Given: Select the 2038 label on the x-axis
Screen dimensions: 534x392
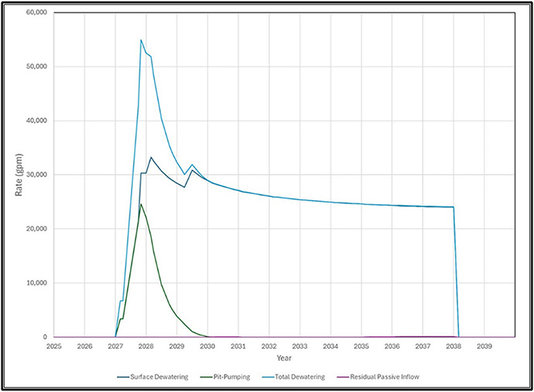Looking at the screenshot, I should pos(453,346).
